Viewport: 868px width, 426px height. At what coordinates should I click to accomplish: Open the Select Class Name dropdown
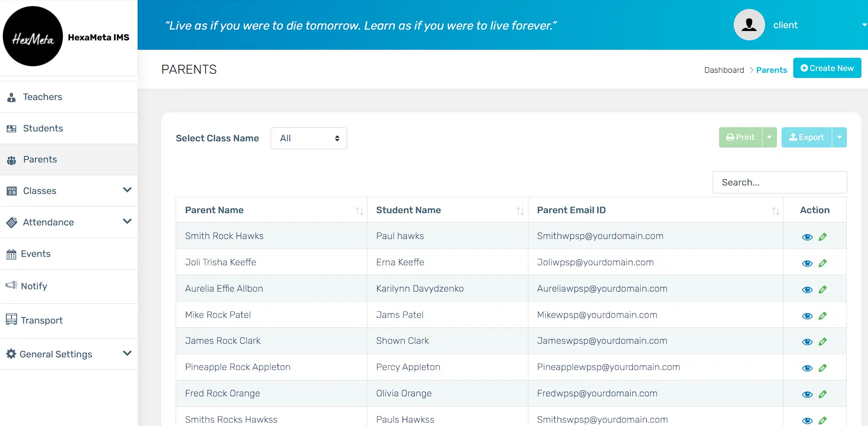[309, 139]
